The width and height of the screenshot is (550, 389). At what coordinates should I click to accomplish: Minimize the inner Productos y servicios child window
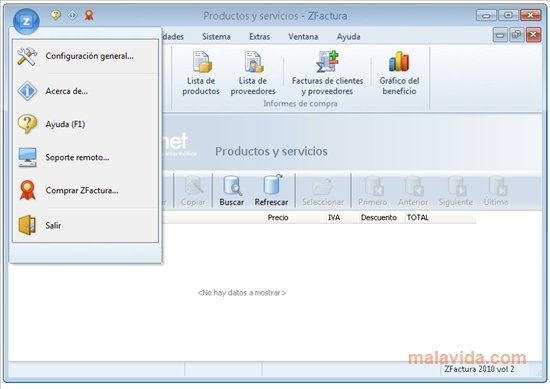click(500, 35)
